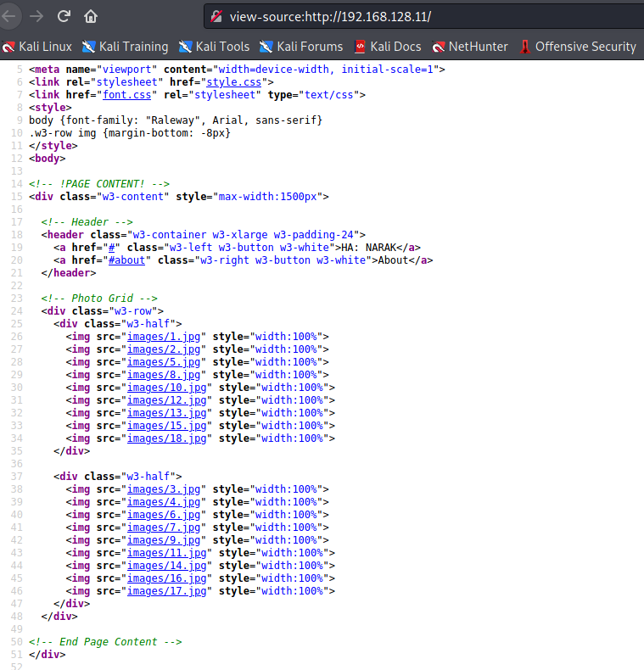The image size is (644, 670).
Task: Follow the style.css link
Action: (234, 82)
